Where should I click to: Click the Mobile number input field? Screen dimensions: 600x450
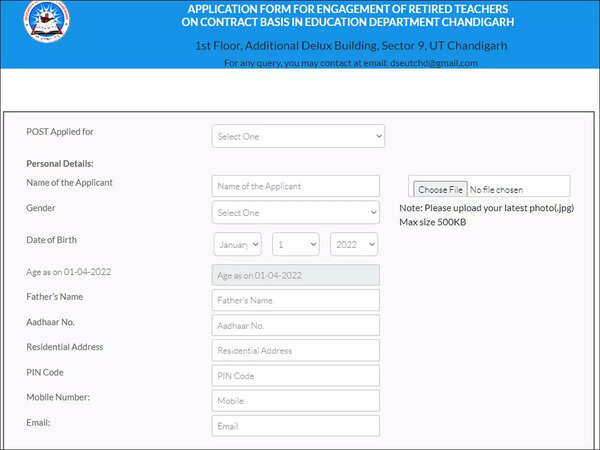point(295,401)
